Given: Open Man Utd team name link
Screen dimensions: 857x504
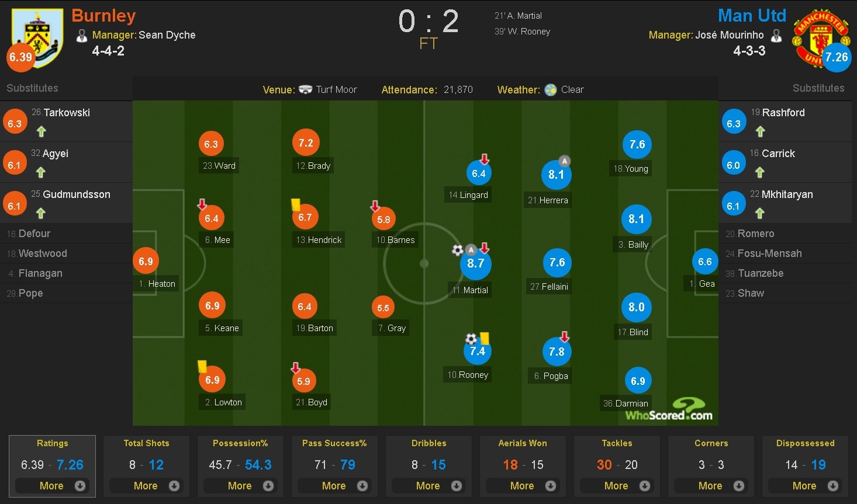Looking at the screenshot, I should (x=752, y=16).
